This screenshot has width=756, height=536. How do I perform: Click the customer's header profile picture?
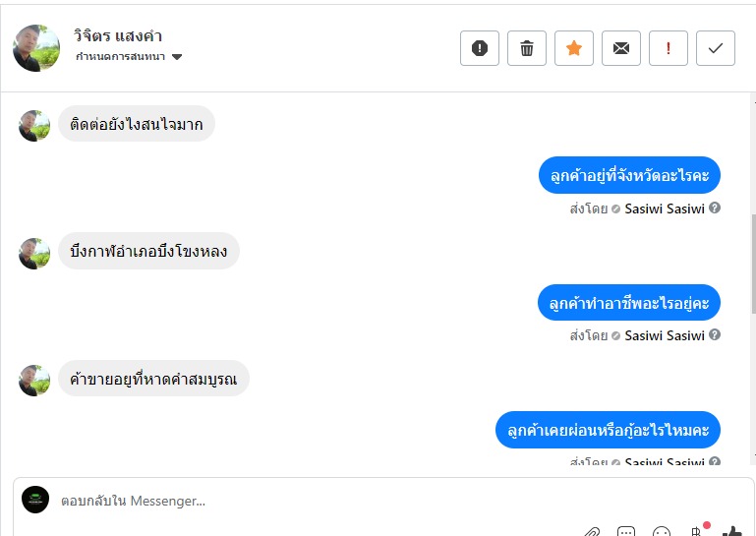(36, 47)
